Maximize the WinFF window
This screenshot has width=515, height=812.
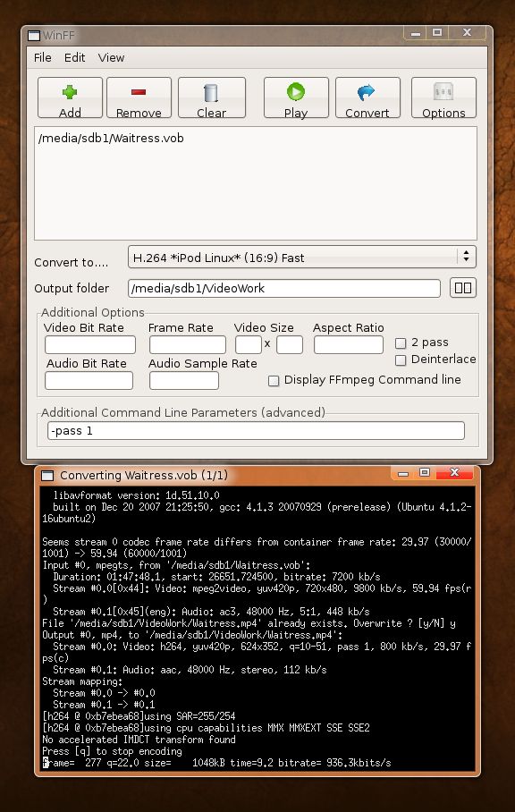pyautogui.click(x=437, y=32)
